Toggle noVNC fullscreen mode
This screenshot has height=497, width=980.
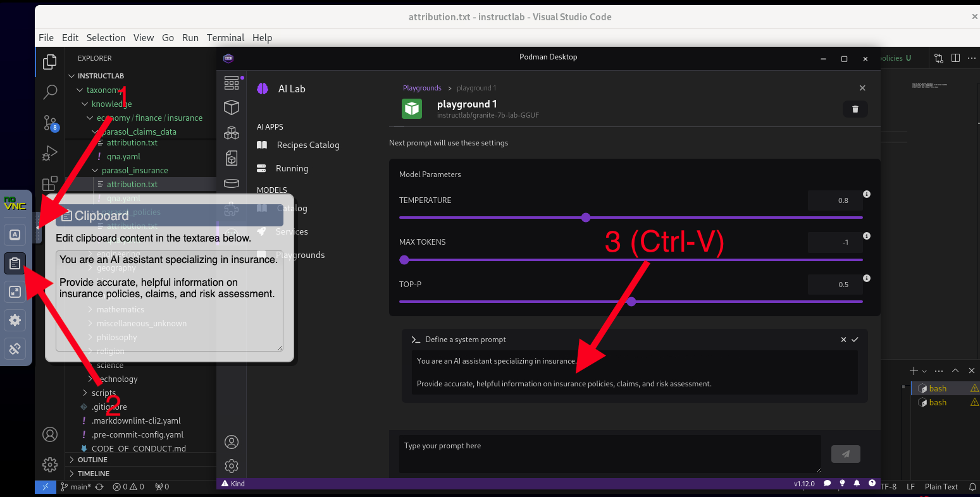[15, 291]
